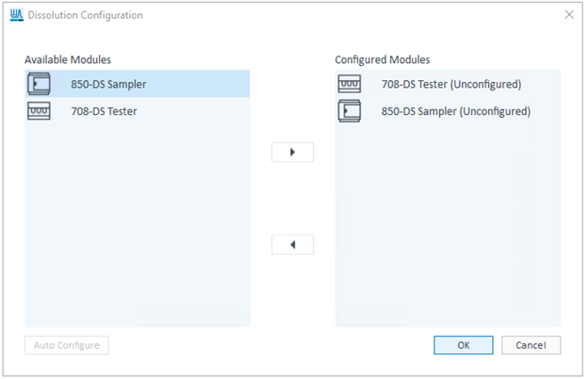Select the 850-DS Sampler (Unconfigured) text entry
This screenshot has width=588, height=379.
pyautogui.click(x=455, y=111)
